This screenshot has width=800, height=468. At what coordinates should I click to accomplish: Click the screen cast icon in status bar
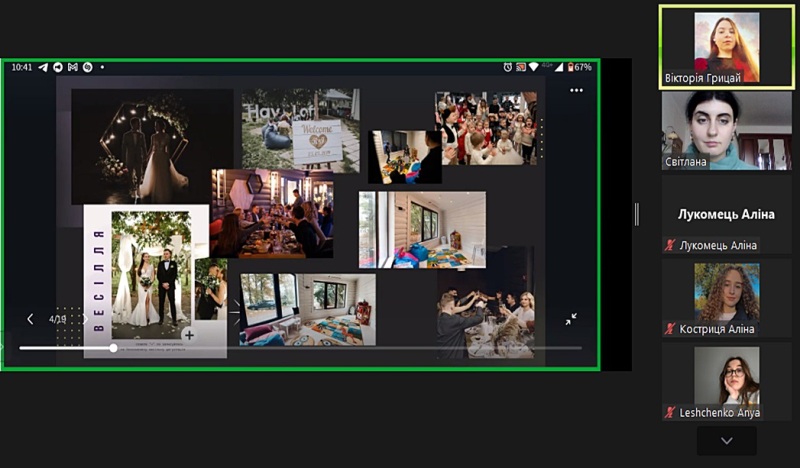(520, 67)
